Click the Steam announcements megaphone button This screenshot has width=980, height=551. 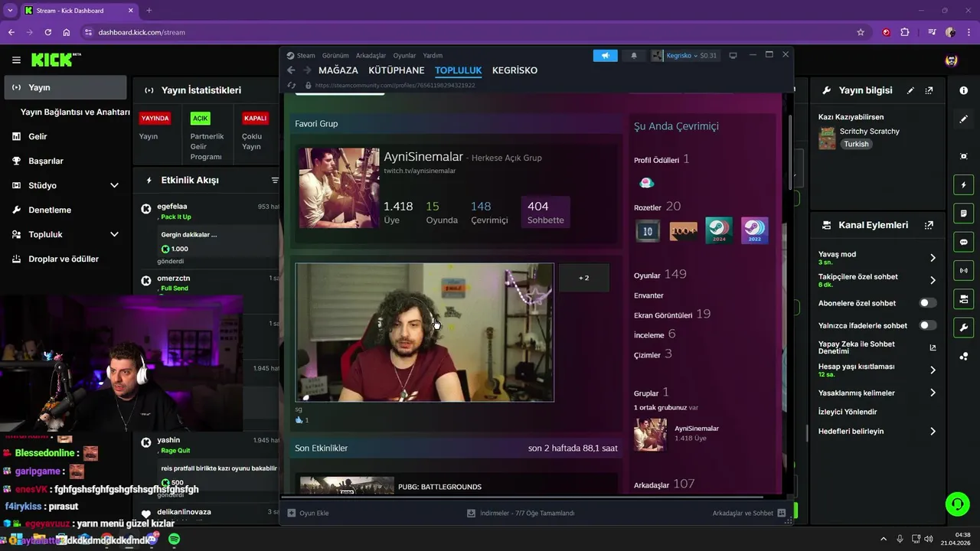point(605,56)
